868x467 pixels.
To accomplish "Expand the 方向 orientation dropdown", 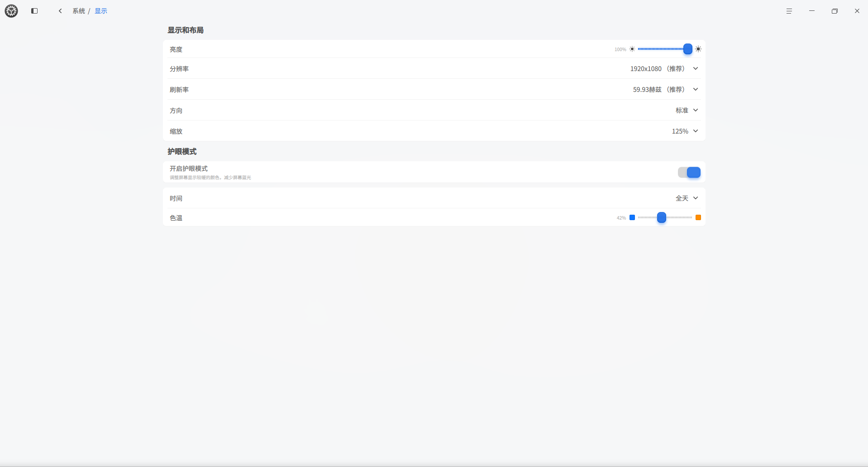I will pos(695,110).
